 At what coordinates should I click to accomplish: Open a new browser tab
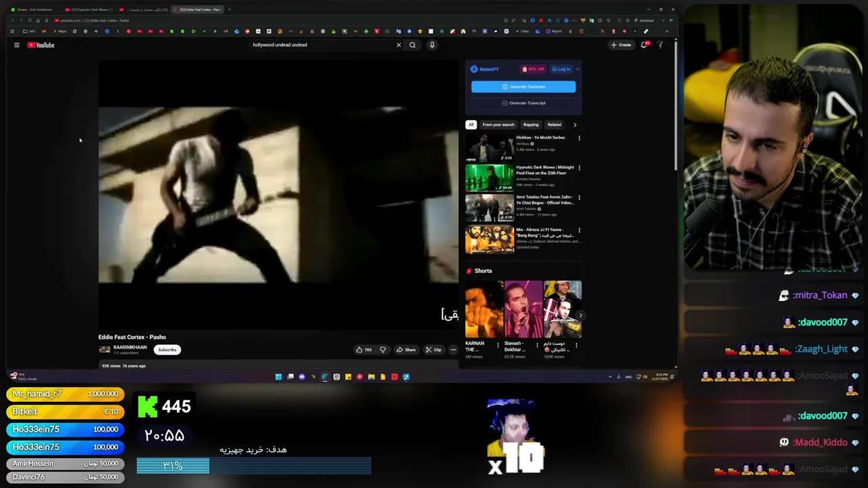229,9
